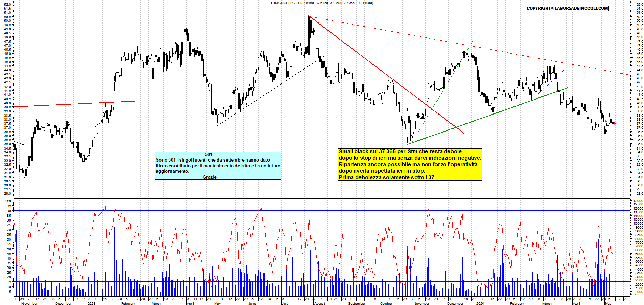Click the 'June' month label
This screenshot has width=644, height=305.
pyautogui.click(x=252, y=303)
